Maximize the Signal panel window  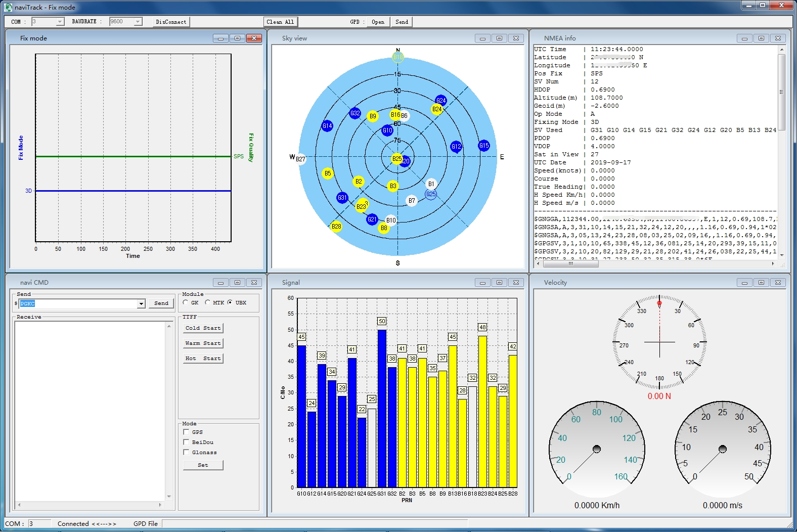499,282
